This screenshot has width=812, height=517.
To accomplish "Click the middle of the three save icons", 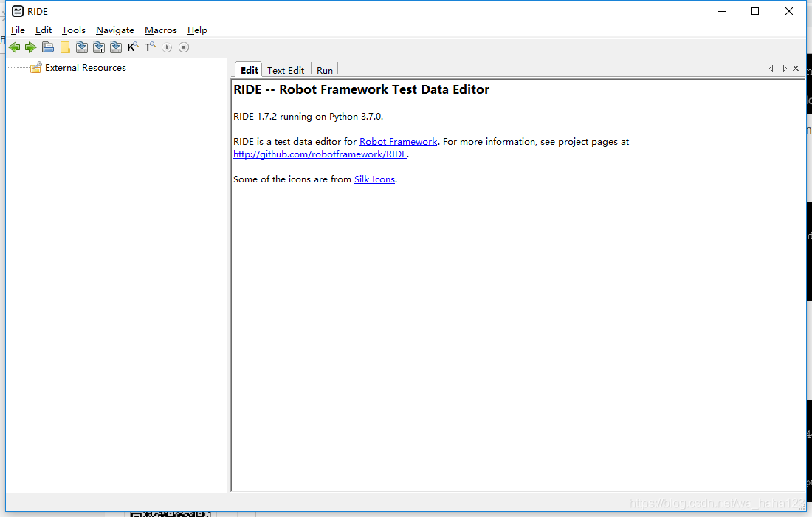I will point(99,48).
